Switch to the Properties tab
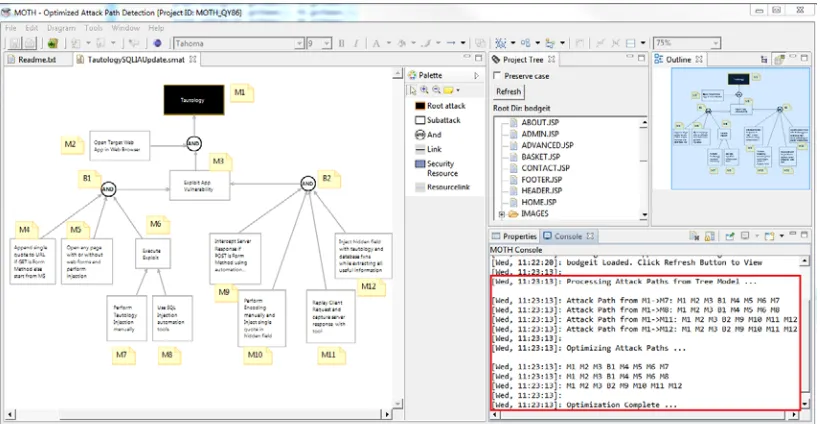This screenshot has width=820, height=424. click(515, 236)
